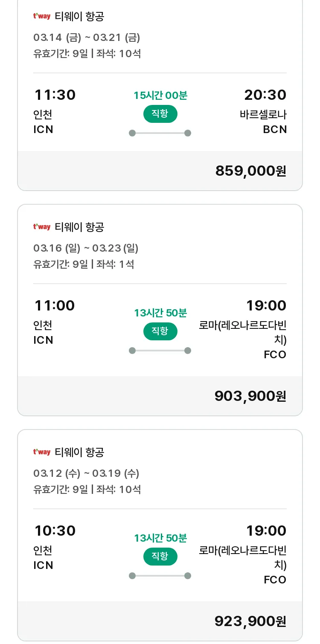Click the 15시간 00분 flight duration
Image resolution: width=320 pixels, height=644 pixels.
160,96
